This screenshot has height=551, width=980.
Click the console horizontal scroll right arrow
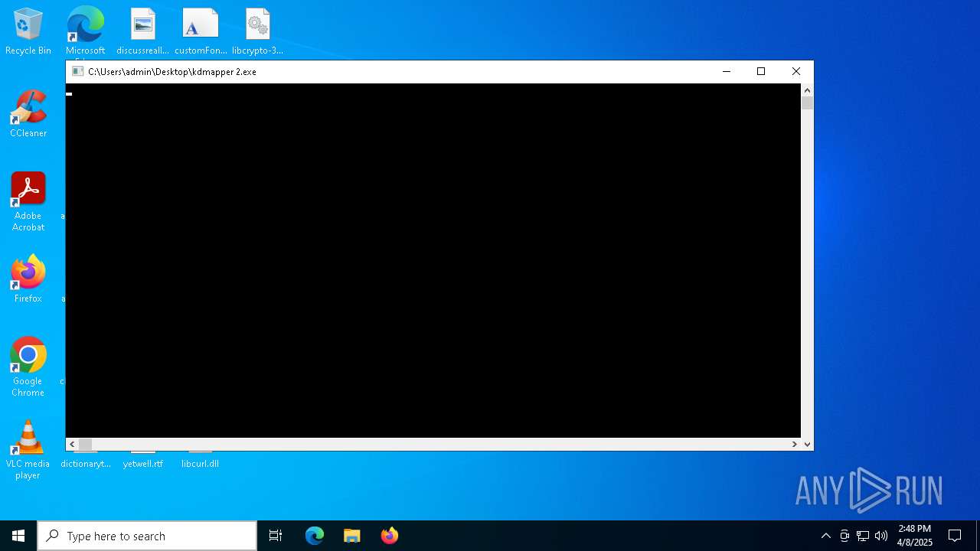tap(794, 444)
